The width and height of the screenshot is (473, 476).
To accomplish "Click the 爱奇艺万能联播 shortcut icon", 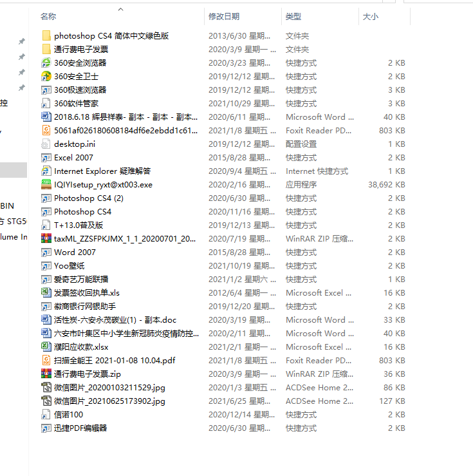I will [46, 280].
